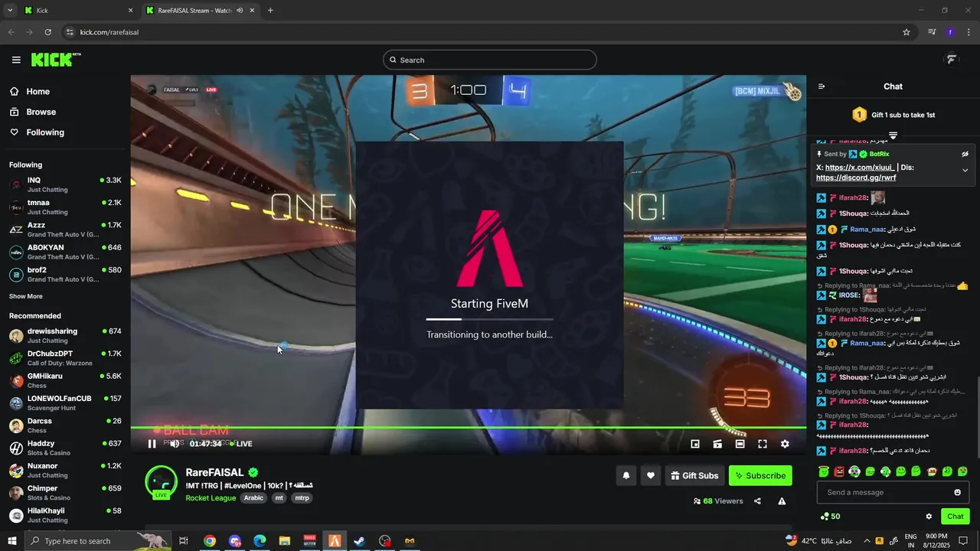
Task: Switch to RareFAISAL Stream tab
Action: pyautogui.click(x=201, y=11)
